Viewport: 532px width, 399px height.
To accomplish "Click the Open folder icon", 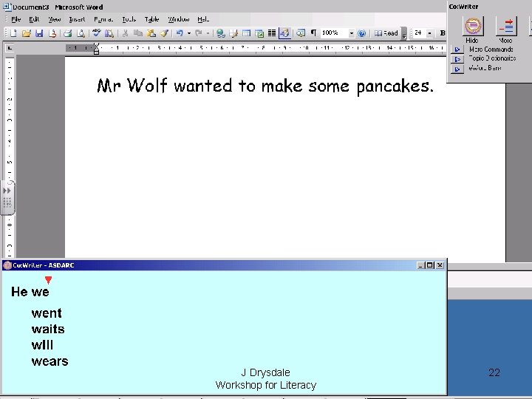I will point(27,33).
